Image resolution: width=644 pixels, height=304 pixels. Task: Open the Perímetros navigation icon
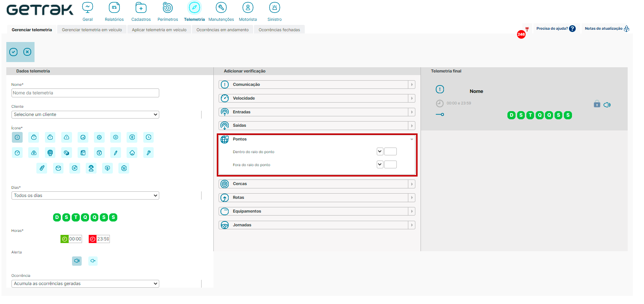point(168,7)
